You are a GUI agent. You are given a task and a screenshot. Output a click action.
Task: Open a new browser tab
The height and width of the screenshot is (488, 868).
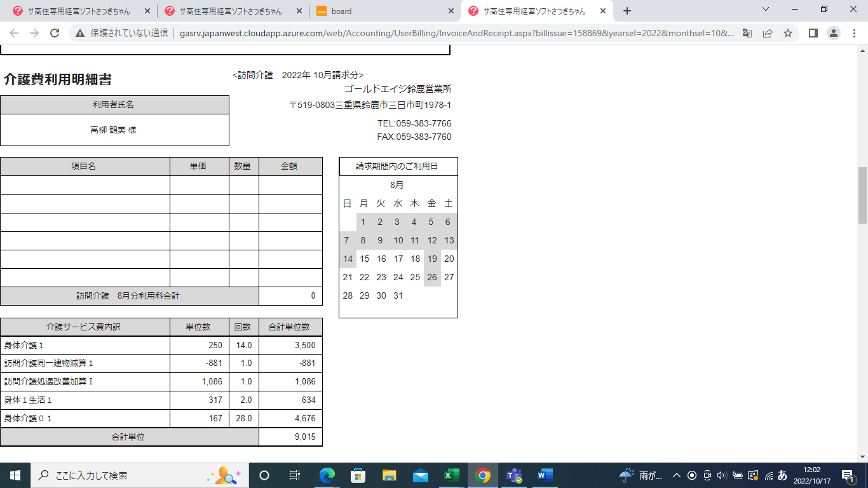[x=627, y=11]
